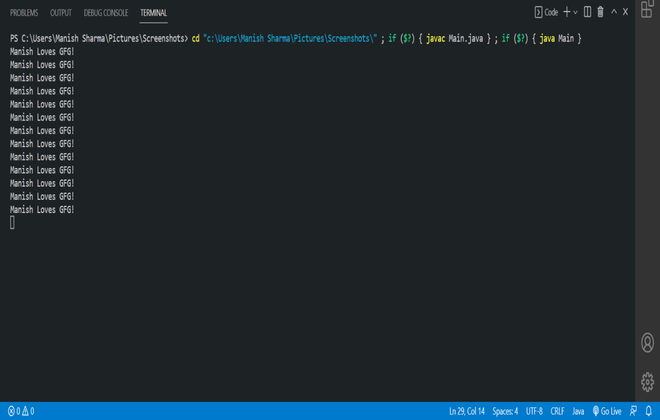Show errors and warnings count in status bar
This screenshot has width=660, height=420.
pyautogui.click(x=21, y=411)
